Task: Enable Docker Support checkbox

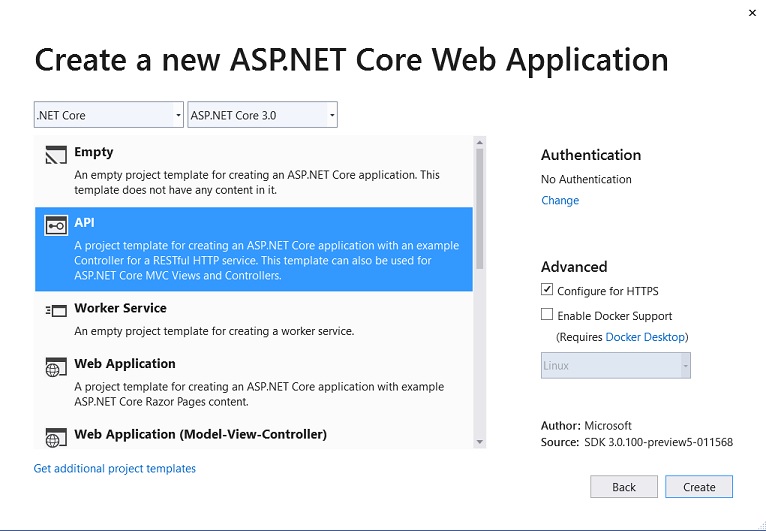Action: pyautogui.click(x=547, y=315)
